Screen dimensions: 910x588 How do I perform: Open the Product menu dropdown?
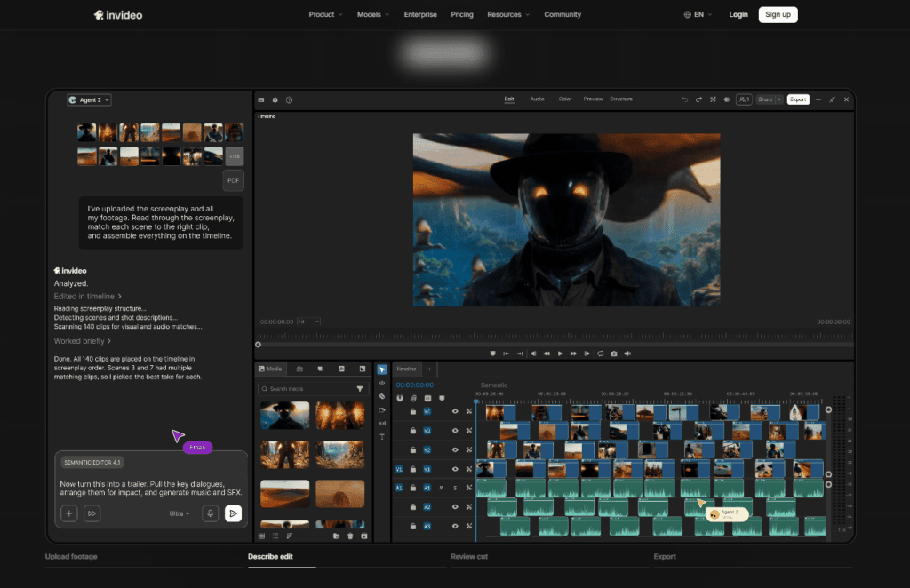click(x=325, y=14)
